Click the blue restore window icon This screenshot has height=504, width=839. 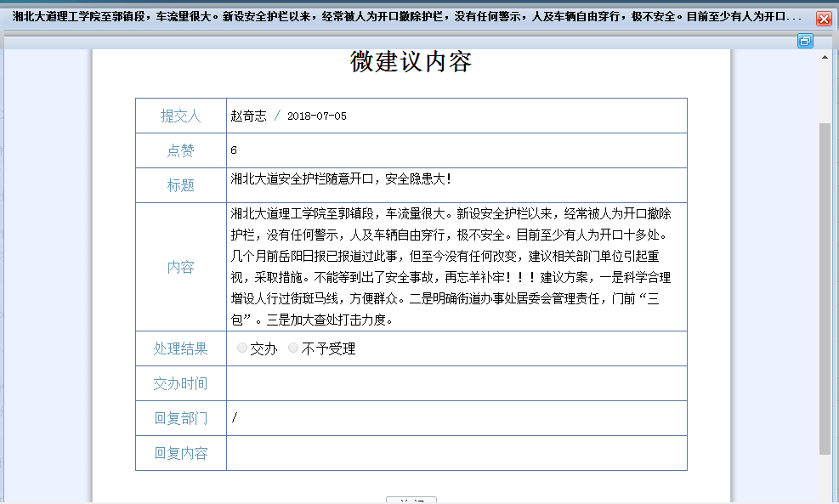pyautogui.click(x=804, y=41)
